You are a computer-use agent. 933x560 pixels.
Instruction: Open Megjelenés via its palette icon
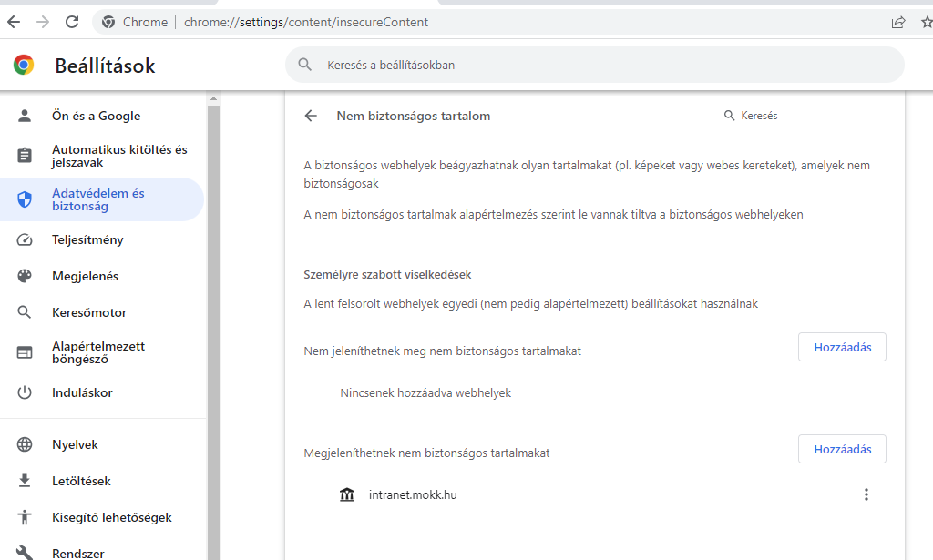[x=23, y=276]
